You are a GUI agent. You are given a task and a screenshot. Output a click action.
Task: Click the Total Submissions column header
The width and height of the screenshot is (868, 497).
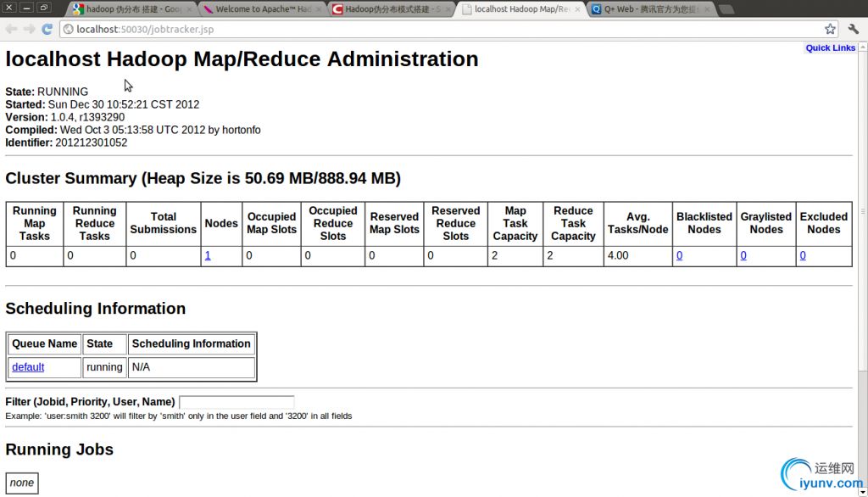[x=164, y=223]
